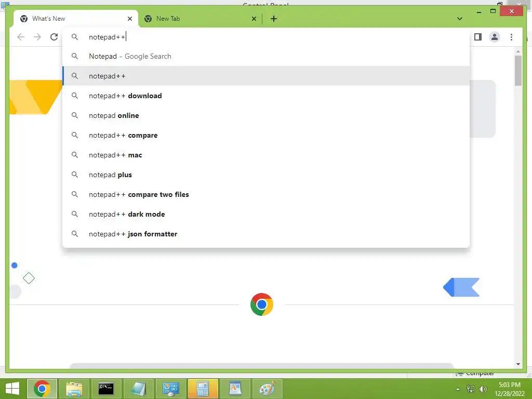Choose notepad++ mac suggestion
Viewport: 532px width, 399px height.
(266, 155)
